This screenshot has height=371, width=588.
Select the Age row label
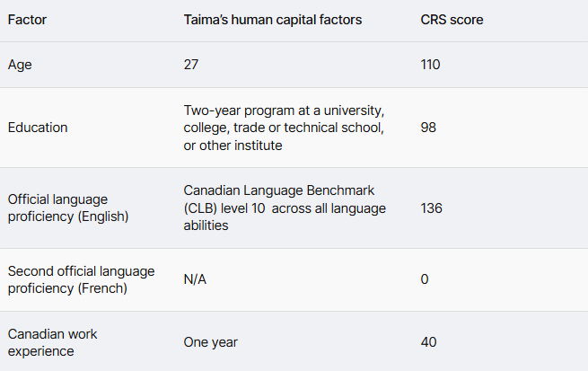(20, 65)
